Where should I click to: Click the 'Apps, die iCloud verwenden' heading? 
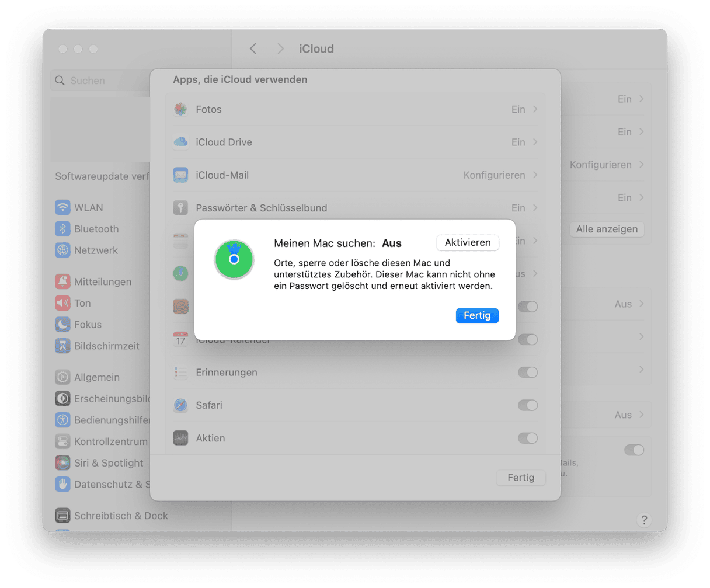[x=240, y=79]
